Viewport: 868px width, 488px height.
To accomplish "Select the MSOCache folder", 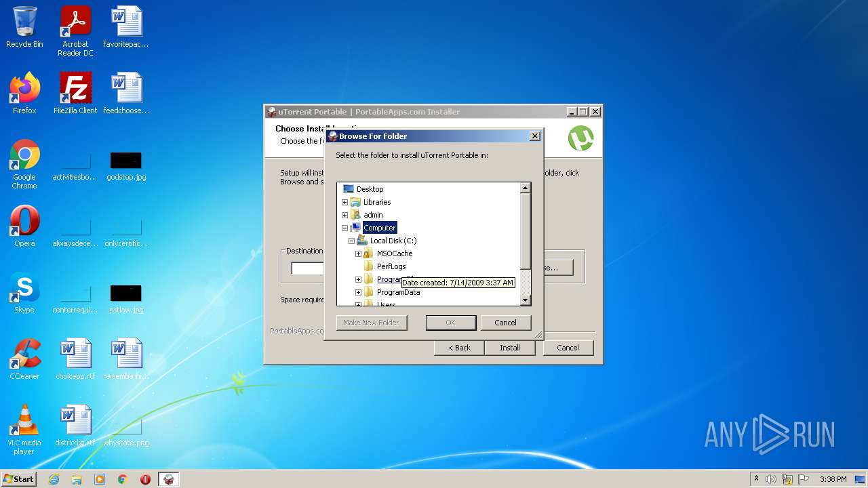I will pos(394,253).
